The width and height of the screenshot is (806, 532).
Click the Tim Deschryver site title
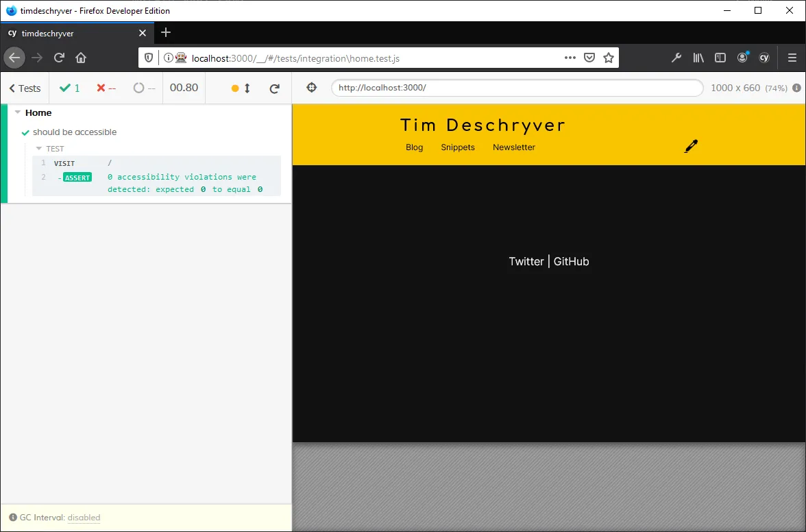click(483, 125)
